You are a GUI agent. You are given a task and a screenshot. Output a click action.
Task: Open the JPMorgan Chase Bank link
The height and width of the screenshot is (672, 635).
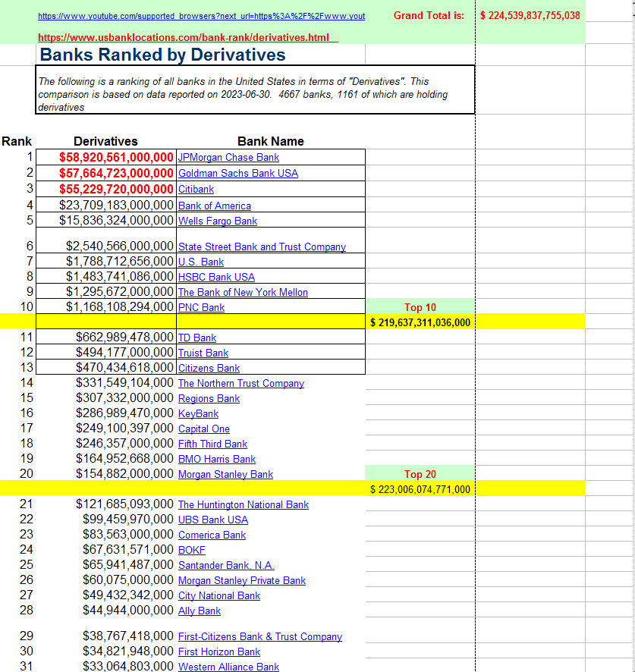228,158
